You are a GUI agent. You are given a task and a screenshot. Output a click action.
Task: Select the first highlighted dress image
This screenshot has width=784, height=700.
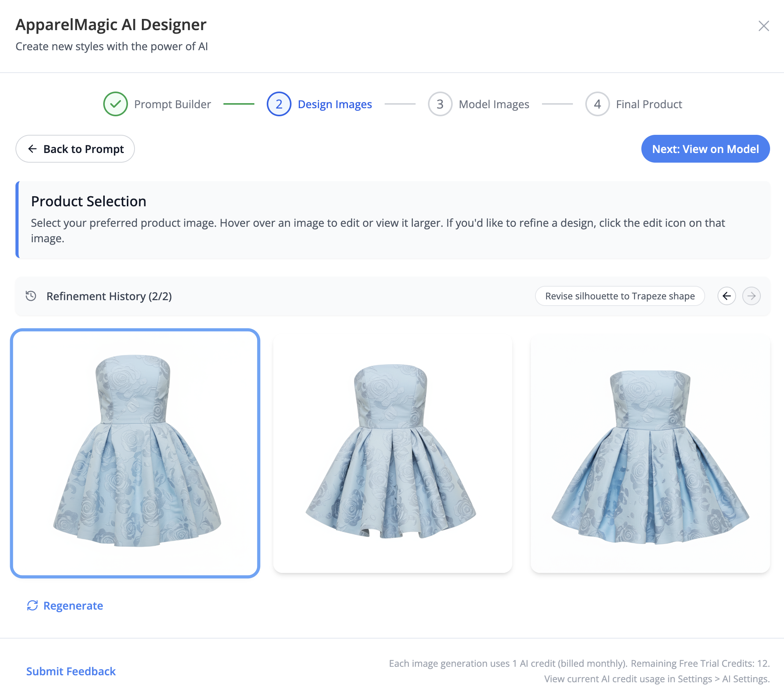(x=135, y=453)
